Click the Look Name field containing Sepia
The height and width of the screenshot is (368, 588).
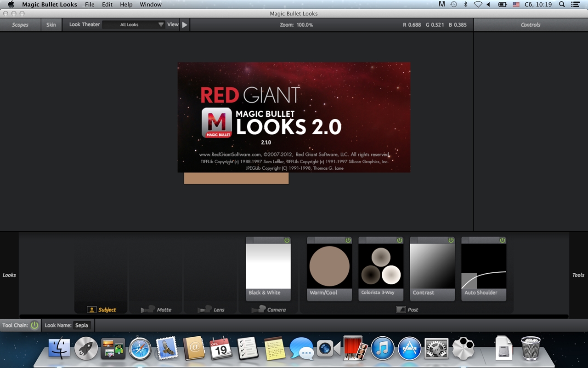click(x=82, y=325)
